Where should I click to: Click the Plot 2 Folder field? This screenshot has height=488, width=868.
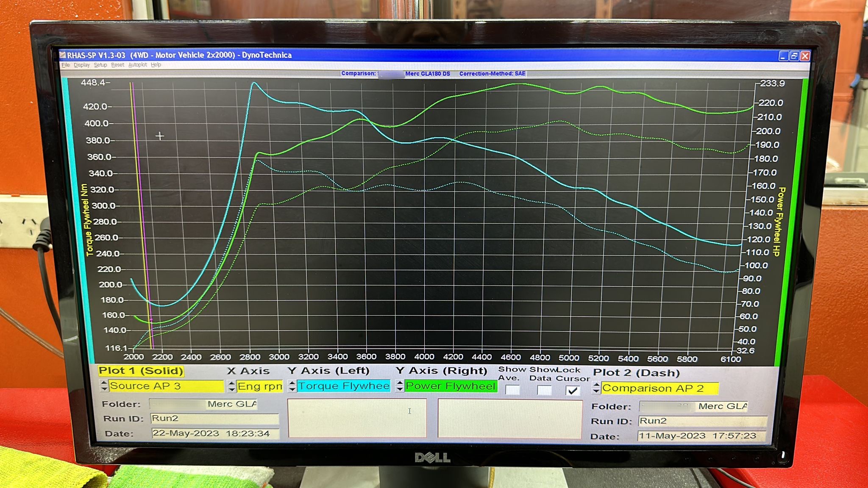694,407
